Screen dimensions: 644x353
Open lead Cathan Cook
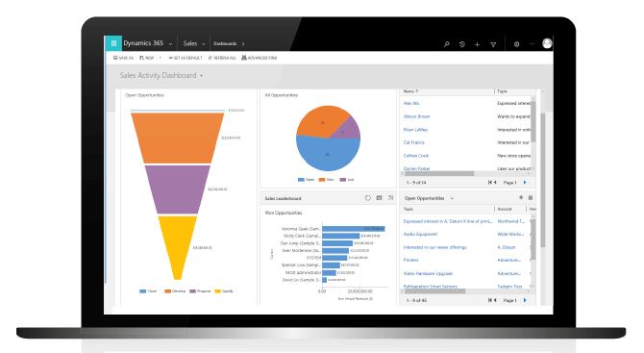[415, 156]
